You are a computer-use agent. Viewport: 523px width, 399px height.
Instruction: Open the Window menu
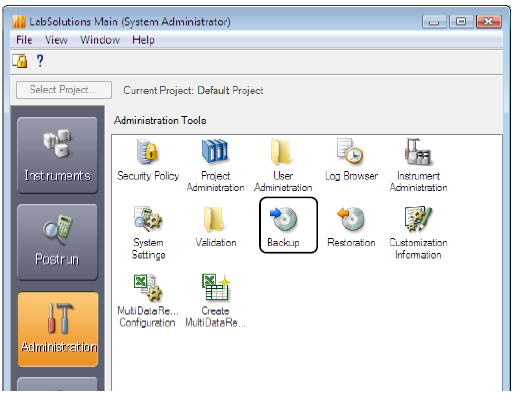(100, 40)
